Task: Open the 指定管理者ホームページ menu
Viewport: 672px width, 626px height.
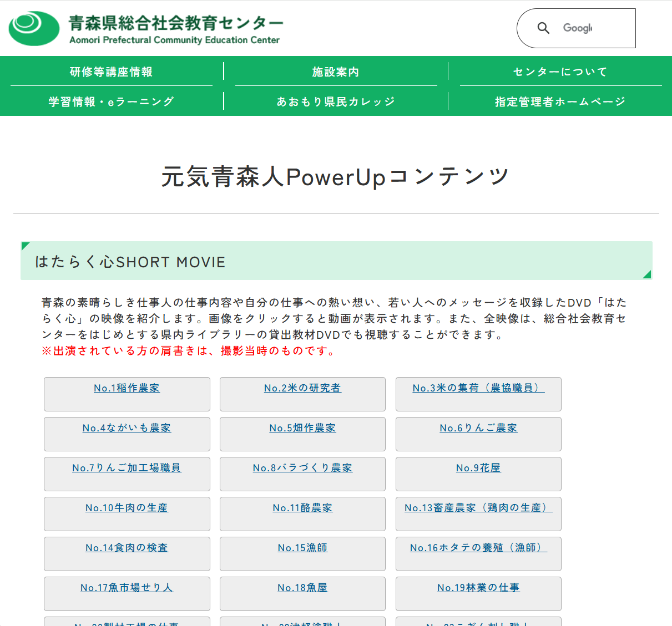Action: [x=560, y=101]
